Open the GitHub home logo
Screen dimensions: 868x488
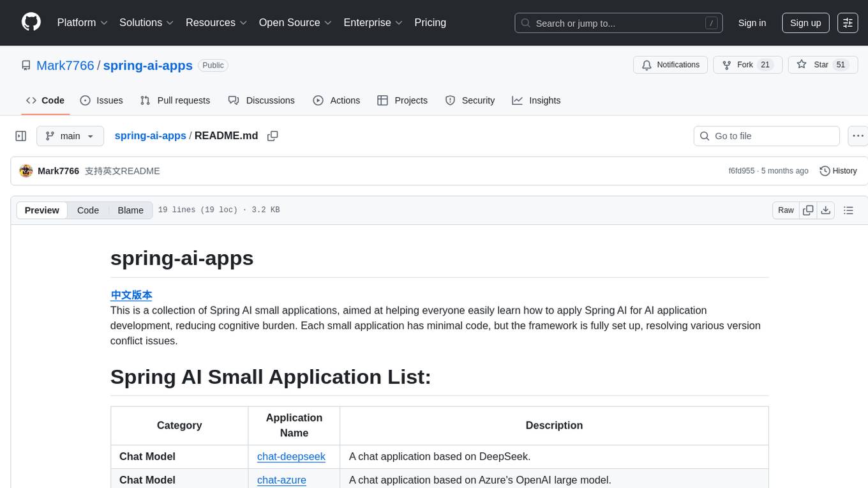click(x=31, y=22)
